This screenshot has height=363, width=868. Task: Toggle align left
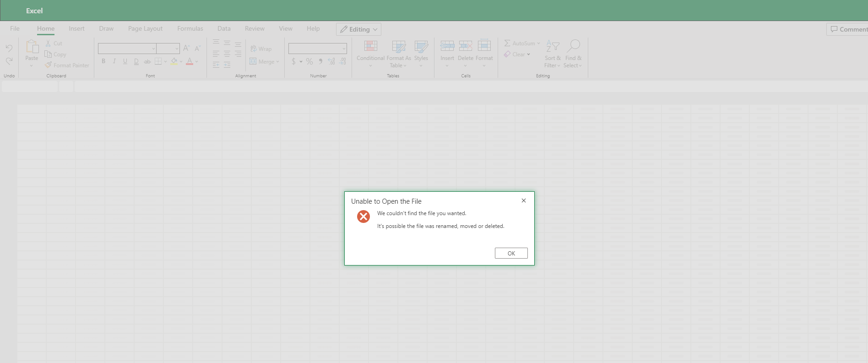(216, 54)
